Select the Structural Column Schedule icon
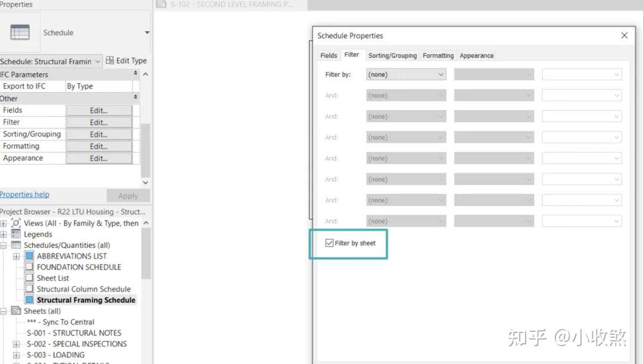 (28, 288)
